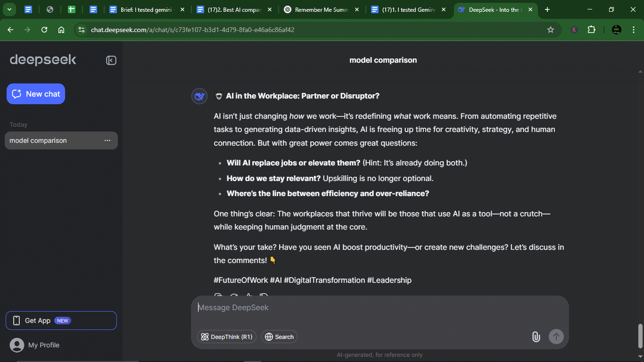
Task: Click the attach file paperclip icon
Action: pos(536,337)
